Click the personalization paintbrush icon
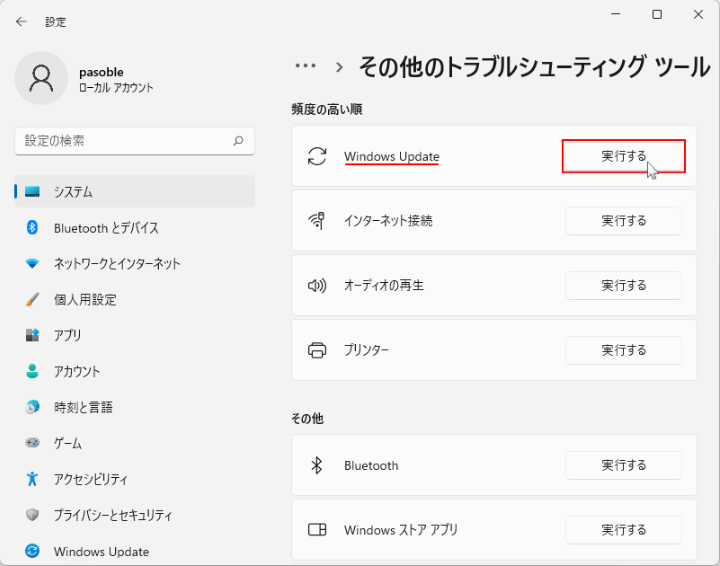The width and height of the screenshot is (720, 566). pos(32,299)
